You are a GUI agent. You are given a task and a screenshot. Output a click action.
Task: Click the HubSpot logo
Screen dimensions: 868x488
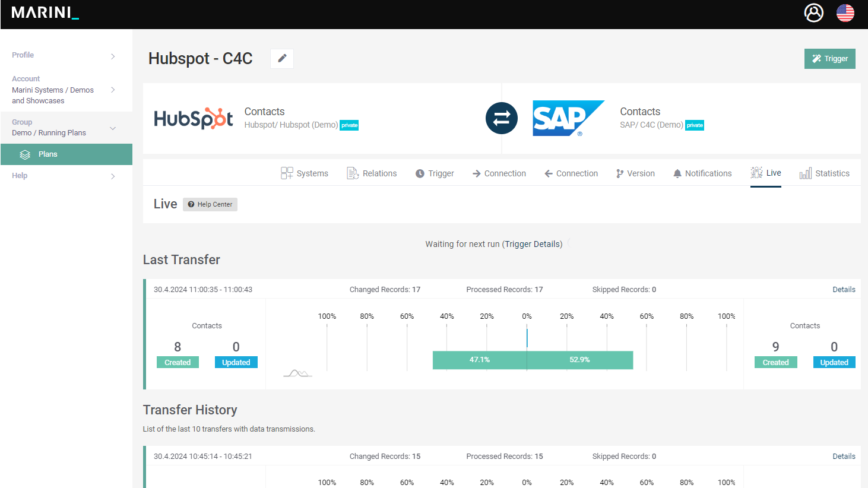coord(194,119)
